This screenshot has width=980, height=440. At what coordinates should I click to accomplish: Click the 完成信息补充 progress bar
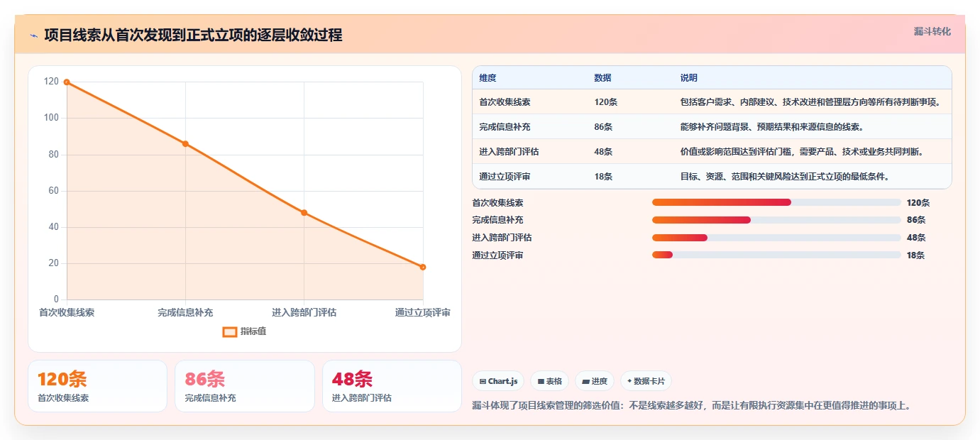[x=776, y=220]
